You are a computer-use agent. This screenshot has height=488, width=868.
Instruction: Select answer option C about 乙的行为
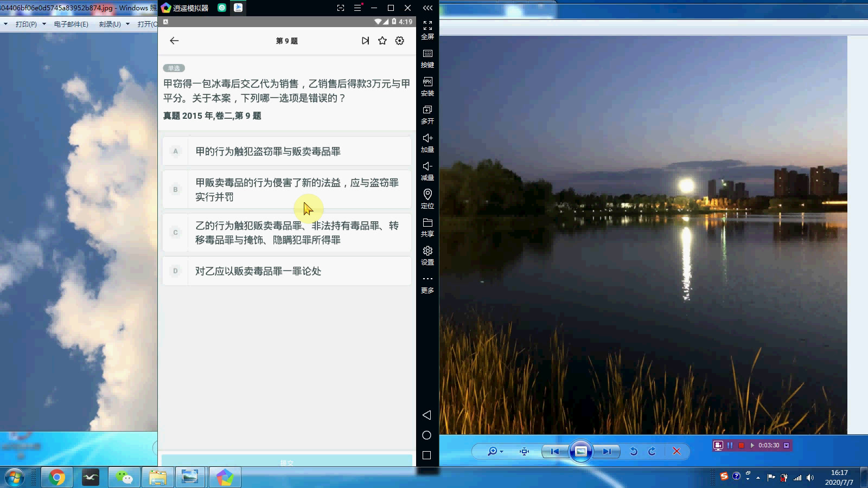(x=287, y=233)
